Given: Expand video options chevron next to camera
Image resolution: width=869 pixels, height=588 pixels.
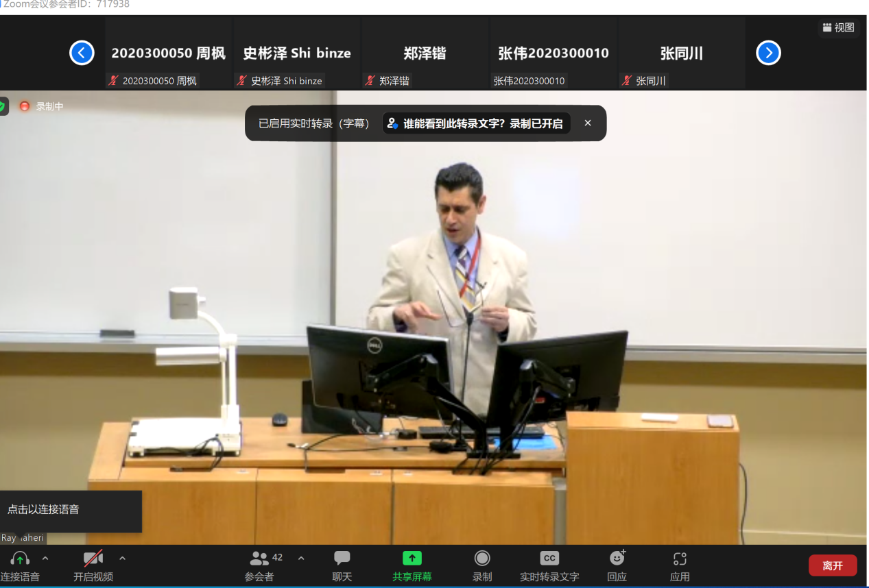Looking at the screenshot, I should (123, 558).
